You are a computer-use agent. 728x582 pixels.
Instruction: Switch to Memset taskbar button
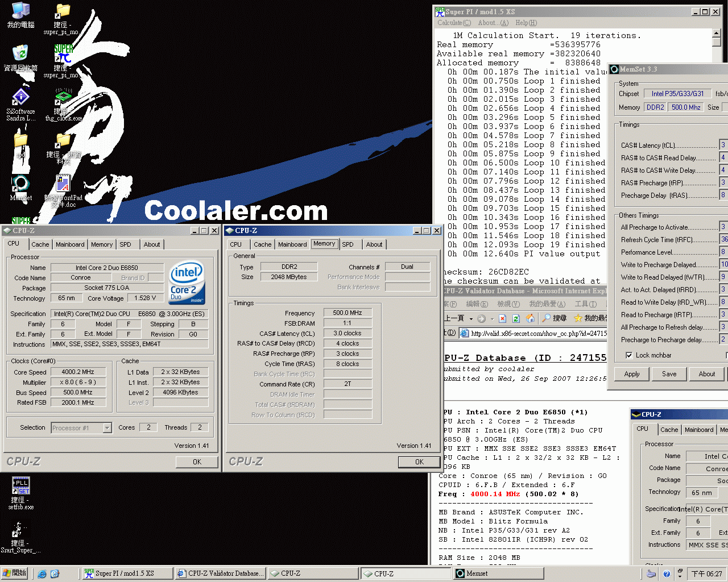tap(498, 573)
